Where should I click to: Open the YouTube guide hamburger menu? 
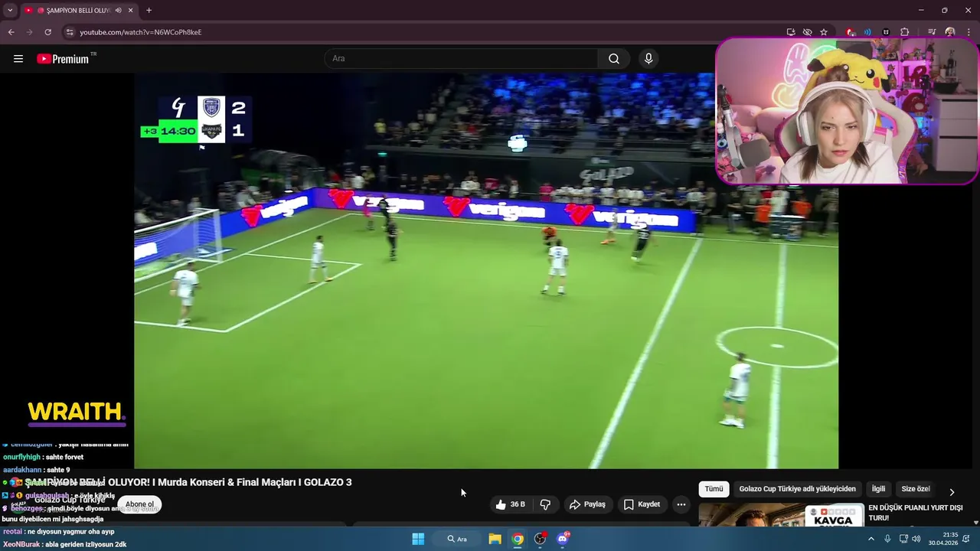[18, 59]
